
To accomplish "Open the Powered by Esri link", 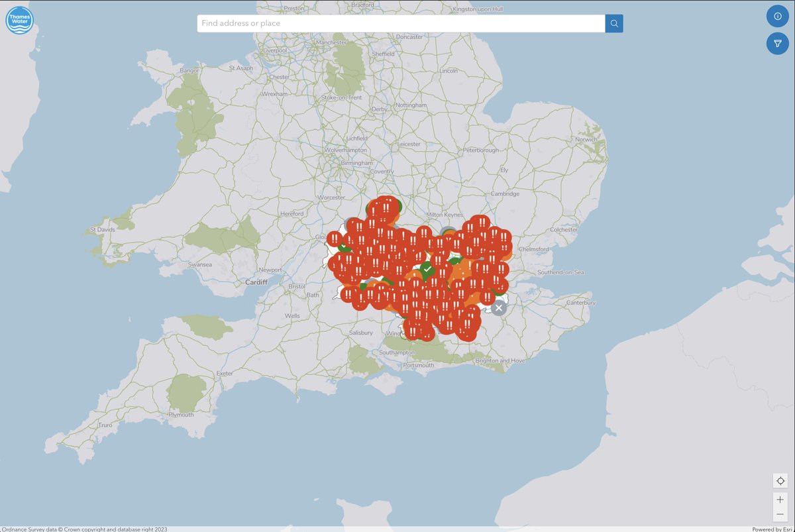I will (x=770, y=529).
